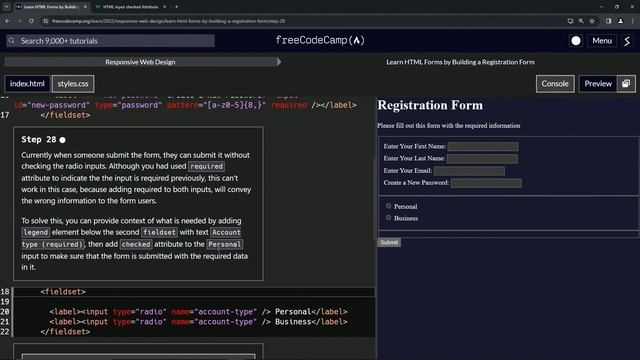This screenshot has height=360, width=640.
Task: Switch to the HTML input checked Attribute tab
Action: pyautogui.click(x=130, y=7)
